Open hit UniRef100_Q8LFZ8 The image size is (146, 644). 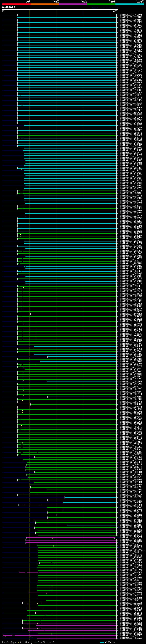[x=131, y=52]
